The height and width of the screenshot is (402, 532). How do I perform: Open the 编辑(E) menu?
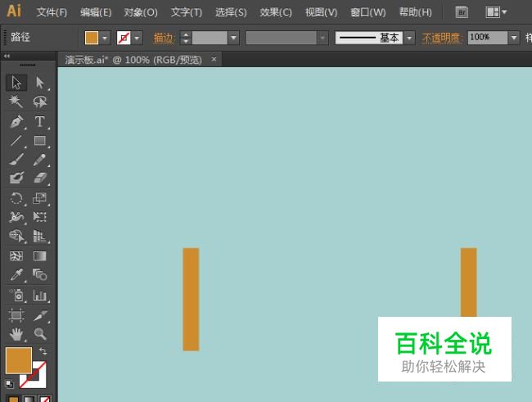(x=96, y=12)
